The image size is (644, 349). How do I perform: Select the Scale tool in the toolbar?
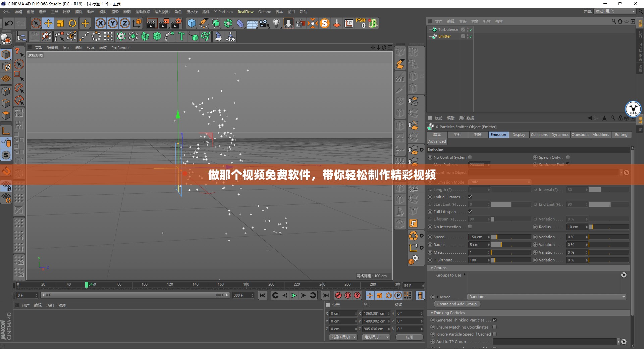tap(60, 23)
